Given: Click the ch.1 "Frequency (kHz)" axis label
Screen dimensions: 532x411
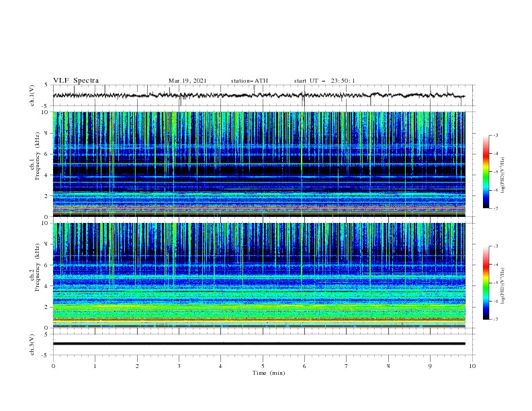Looking at the screenshot, I should (x=38, y=156).
